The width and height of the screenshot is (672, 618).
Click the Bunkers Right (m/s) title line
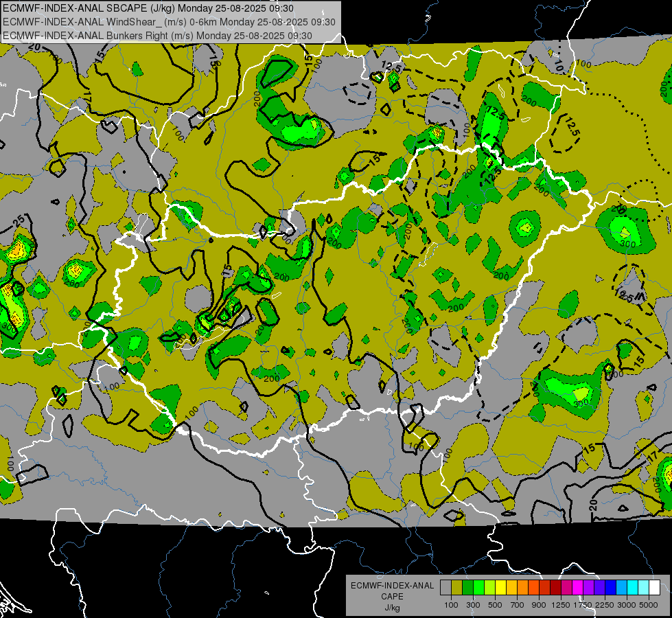[x=157, y=36]
